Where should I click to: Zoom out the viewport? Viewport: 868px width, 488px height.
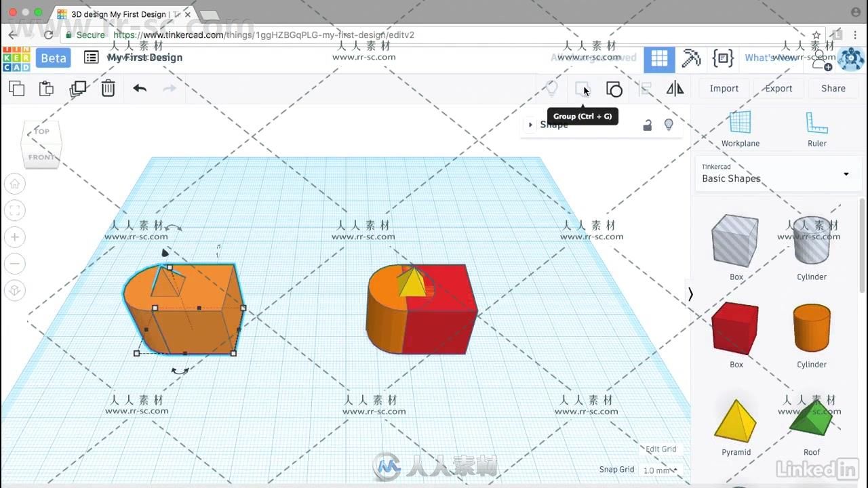click(15, 264)
